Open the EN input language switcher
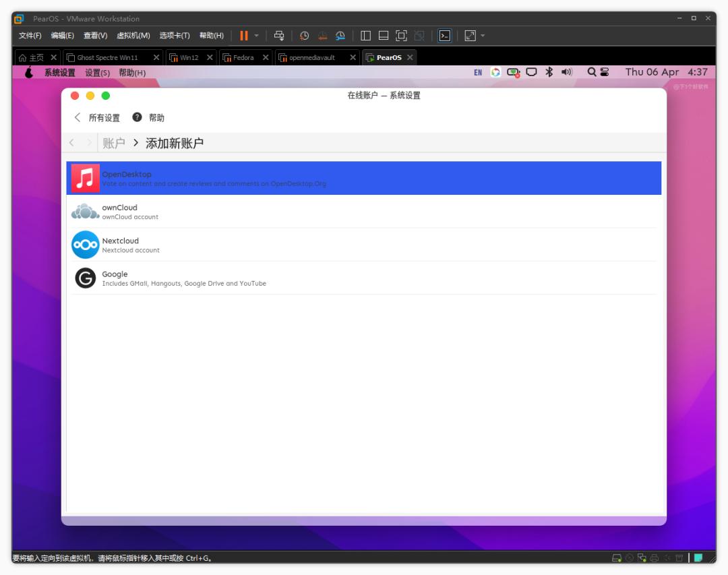This screenshot has width=728, height=575. (x=478, y=72)
